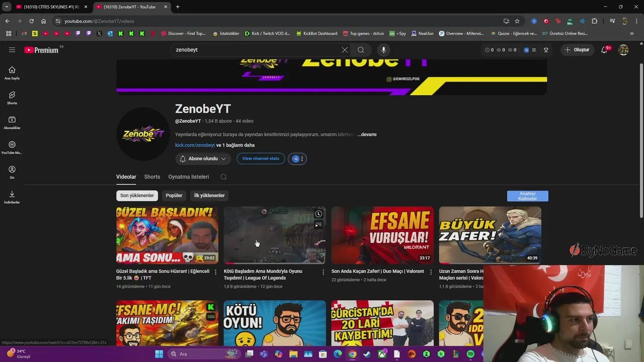Open the Neal.fun bookmark
Screen dimensions: 644x362
pyautogui.click(x=422, y=34)
